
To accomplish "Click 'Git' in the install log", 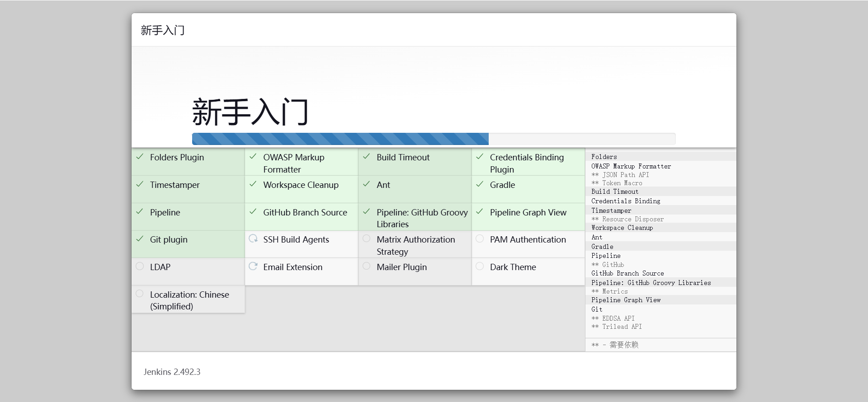I will pyautogui.click(x=597, y=309).
